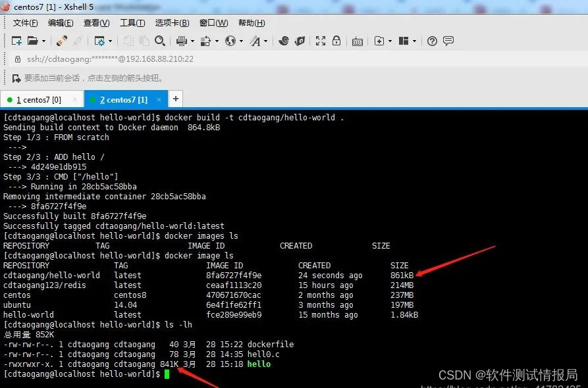Add a new tab with plus button
This screenshot has width=588, height=388.
point(176,99)
